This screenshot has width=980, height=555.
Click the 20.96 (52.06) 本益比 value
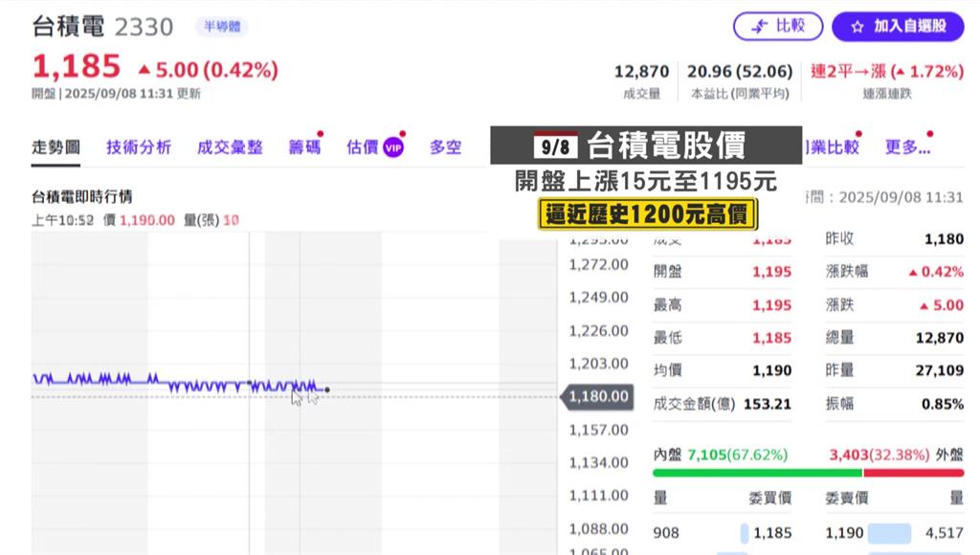(x=740, y=72)
